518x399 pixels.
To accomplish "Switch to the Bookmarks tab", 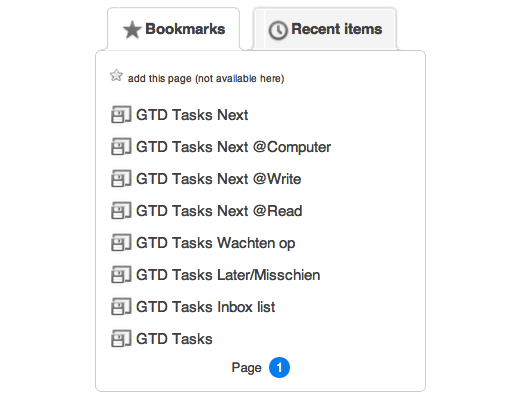I will [173, 29].
